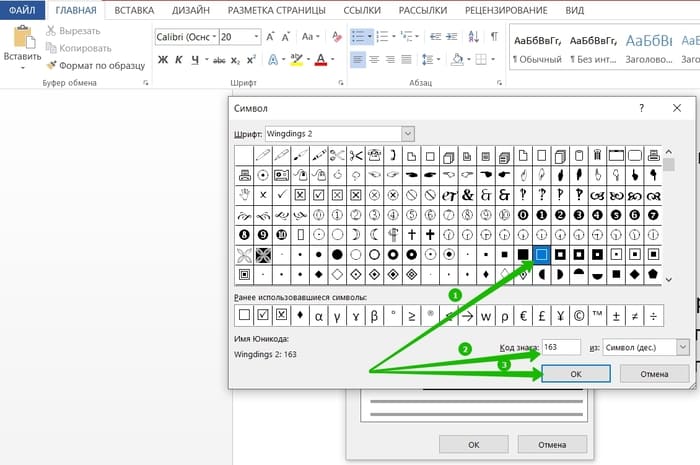Switch to the ВСТАВКА ribbon tab
The height and width of the screenshot is (465, 700).
tap(134, 10)
